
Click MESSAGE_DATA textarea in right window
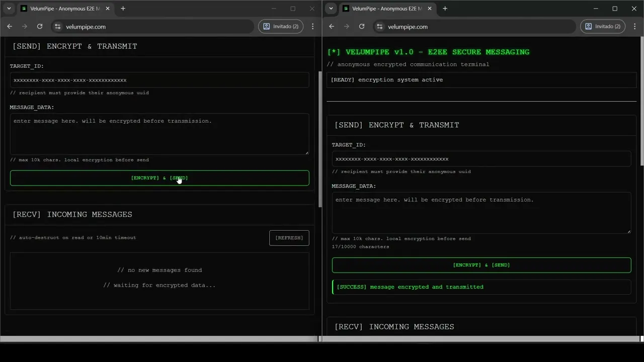[481, 213]
